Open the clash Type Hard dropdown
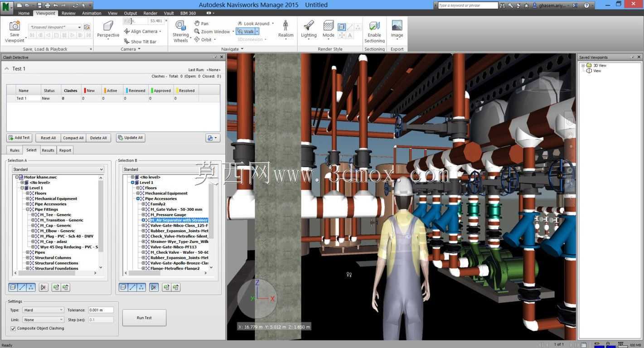The image size is (644, 348). click(43, 310)
